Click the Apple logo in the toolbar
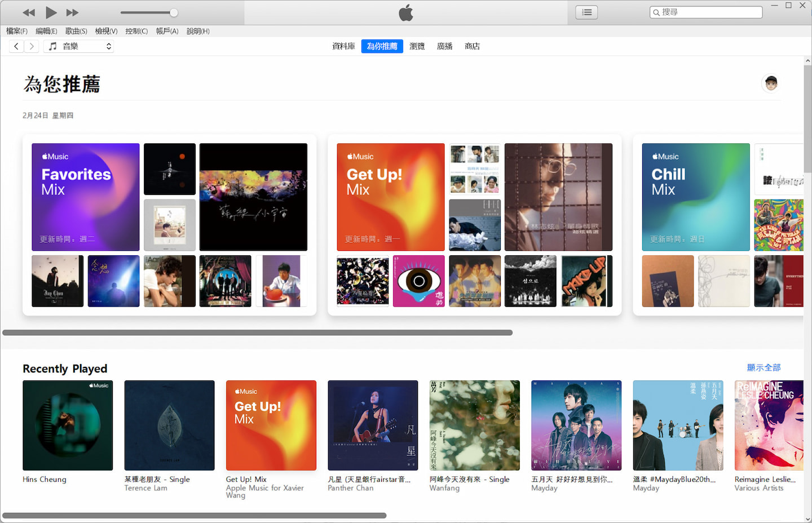Image resolution: width=812 pixels, height=523 pixels. 405,12
